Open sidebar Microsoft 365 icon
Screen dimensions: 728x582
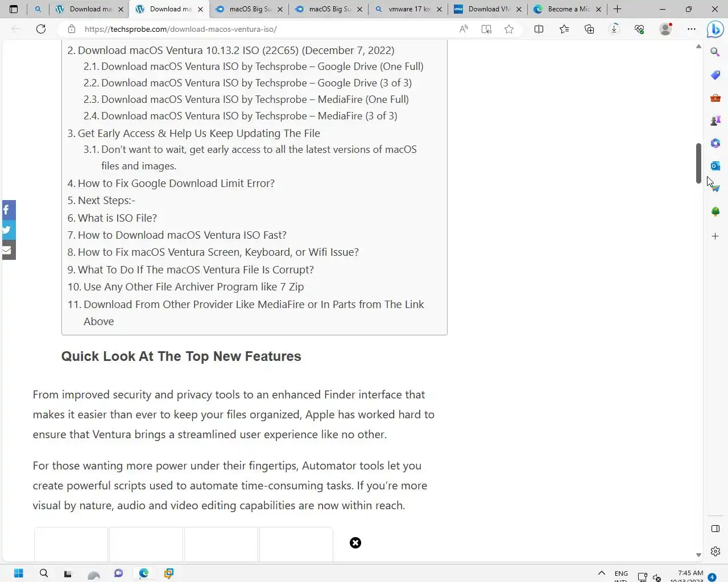point(715,143)
